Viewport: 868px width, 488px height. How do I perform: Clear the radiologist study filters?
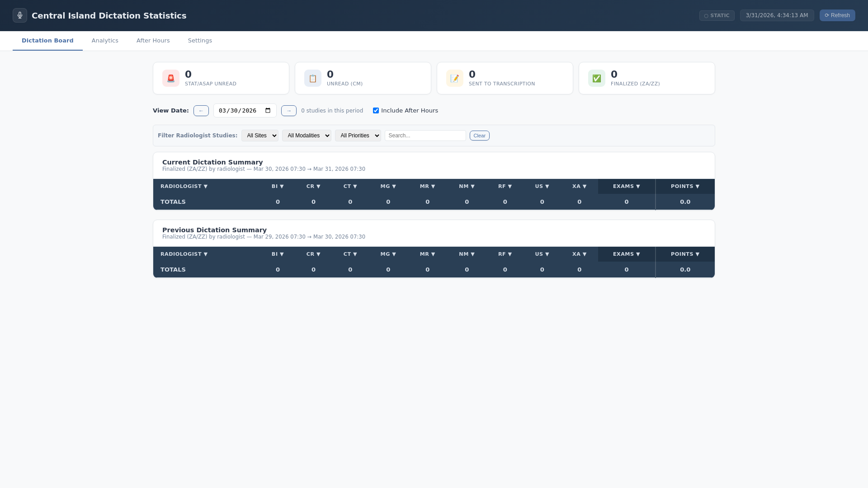[480, 136]
